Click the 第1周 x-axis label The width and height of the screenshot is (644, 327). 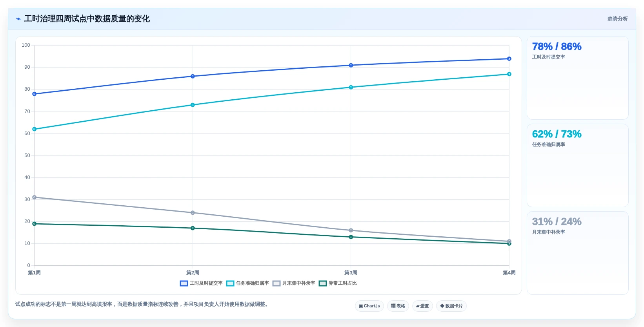(x=35, y=273)
